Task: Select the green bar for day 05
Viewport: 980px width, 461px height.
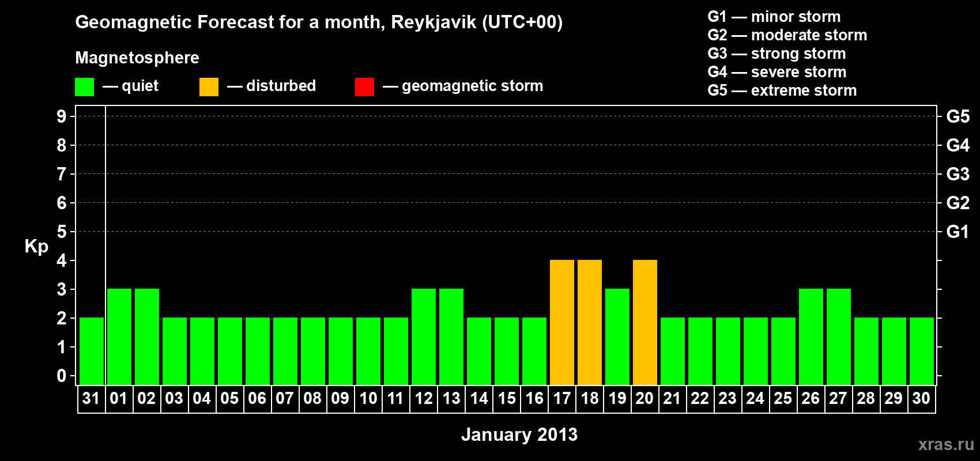Action: tap(230, 351)
